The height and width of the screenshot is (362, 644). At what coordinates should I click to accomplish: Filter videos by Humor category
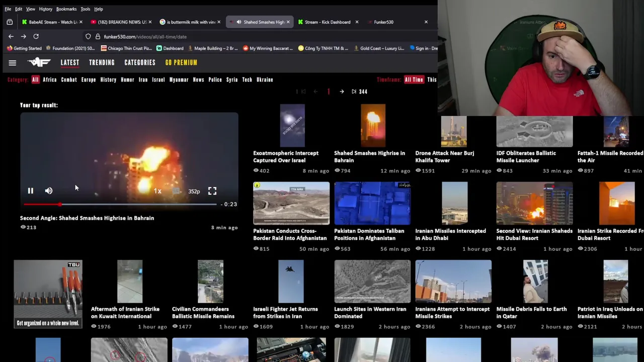pyautogui.click(x=127, y=79)
